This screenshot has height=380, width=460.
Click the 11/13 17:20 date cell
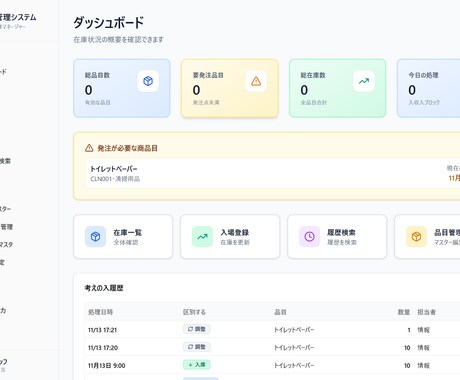[103, 348]
